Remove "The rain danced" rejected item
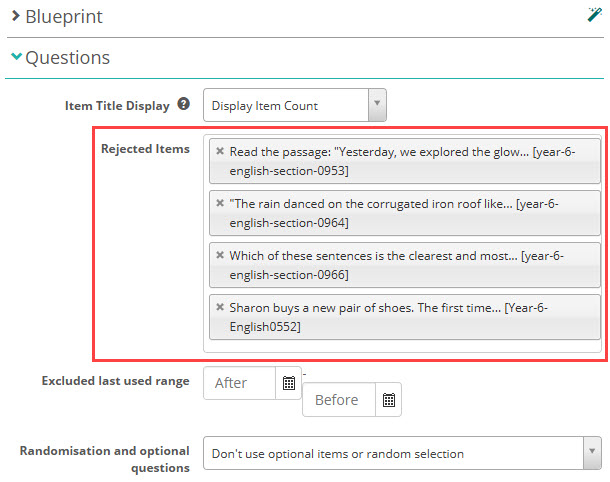This screenshot has width=610, height=482. (220, 203)
